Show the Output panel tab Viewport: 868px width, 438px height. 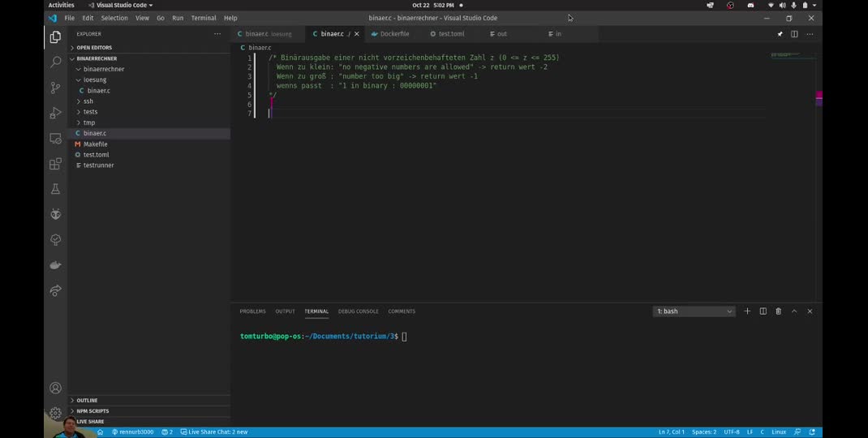[x=285, y=311]
